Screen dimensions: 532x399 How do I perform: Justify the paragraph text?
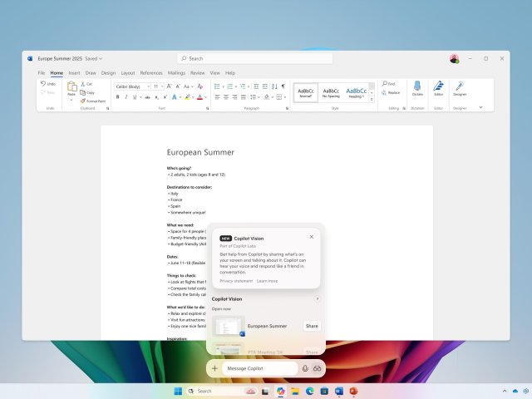[244, 97]
